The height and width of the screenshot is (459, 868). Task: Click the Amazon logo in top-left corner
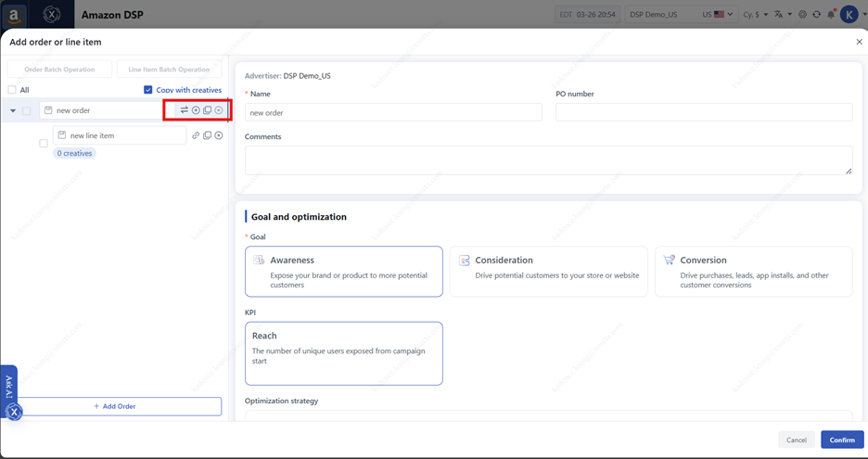tap(14, 15)
